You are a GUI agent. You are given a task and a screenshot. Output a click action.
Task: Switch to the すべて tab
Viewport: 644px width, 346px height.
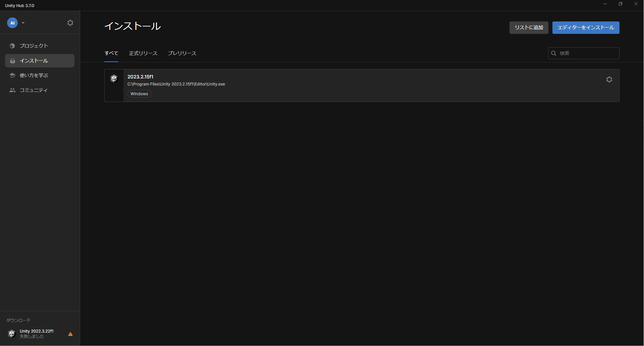(x=111, y=53)
